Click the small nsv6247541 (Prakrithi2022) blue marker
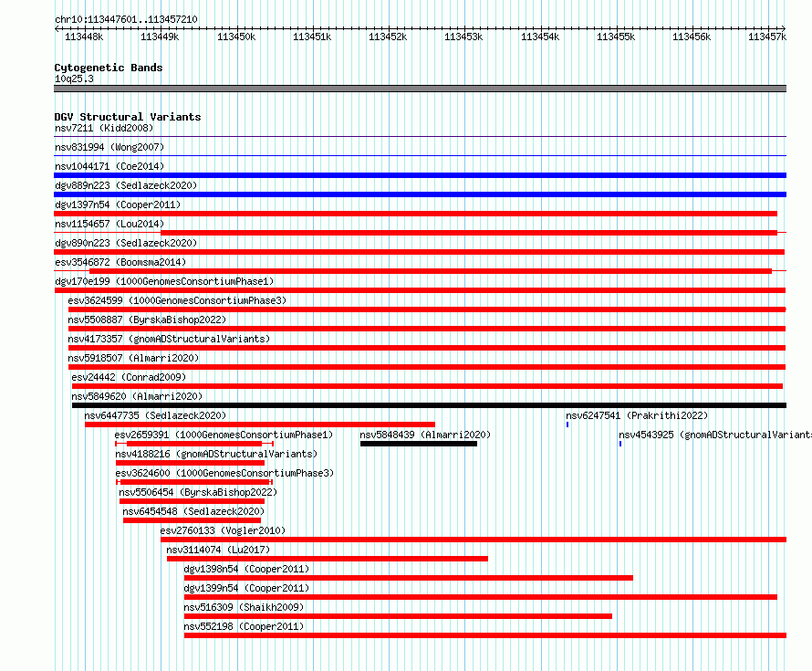This screenshot has width=812, height=671. [x=567, y=425]
